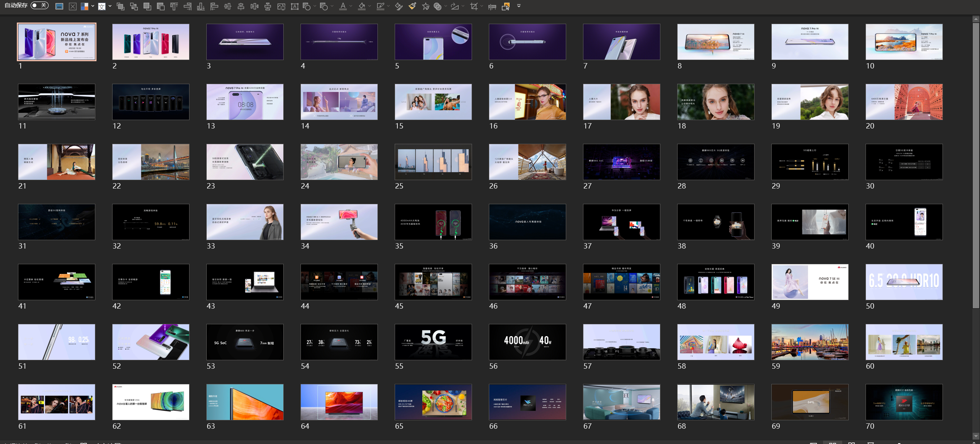Viewport: 980px width, 444px height.
Task: Open the selection pane icon
Action: (x=506, y=6)
